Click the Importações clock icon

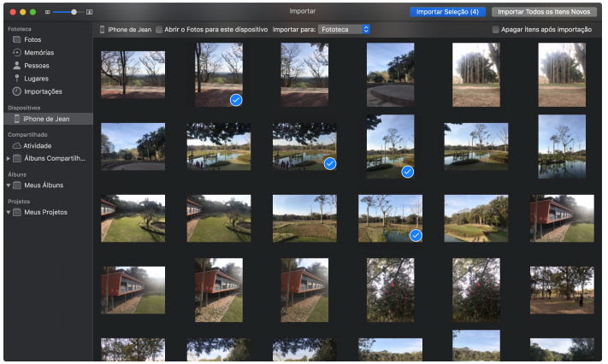16,91
